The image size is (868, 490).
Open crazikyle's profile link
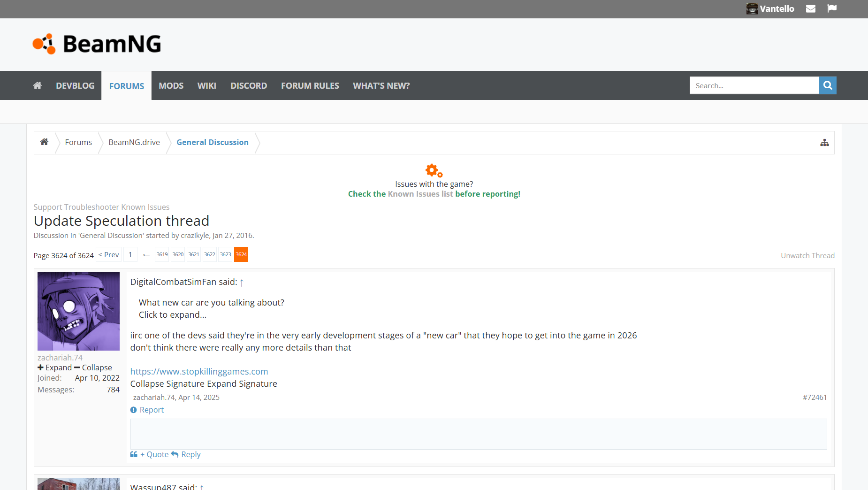click(x=195, y=235)
